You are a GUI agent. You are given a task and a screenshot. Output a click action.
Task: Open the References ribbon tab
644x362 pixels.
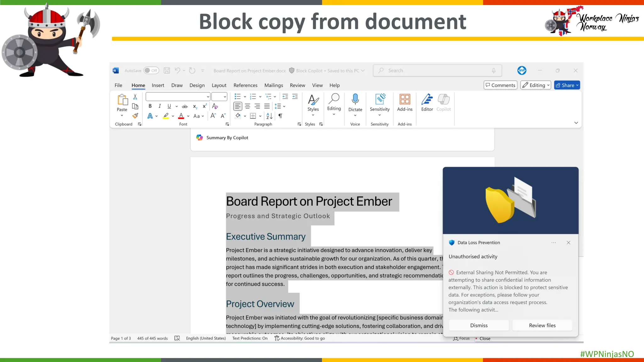coord(245,85)
